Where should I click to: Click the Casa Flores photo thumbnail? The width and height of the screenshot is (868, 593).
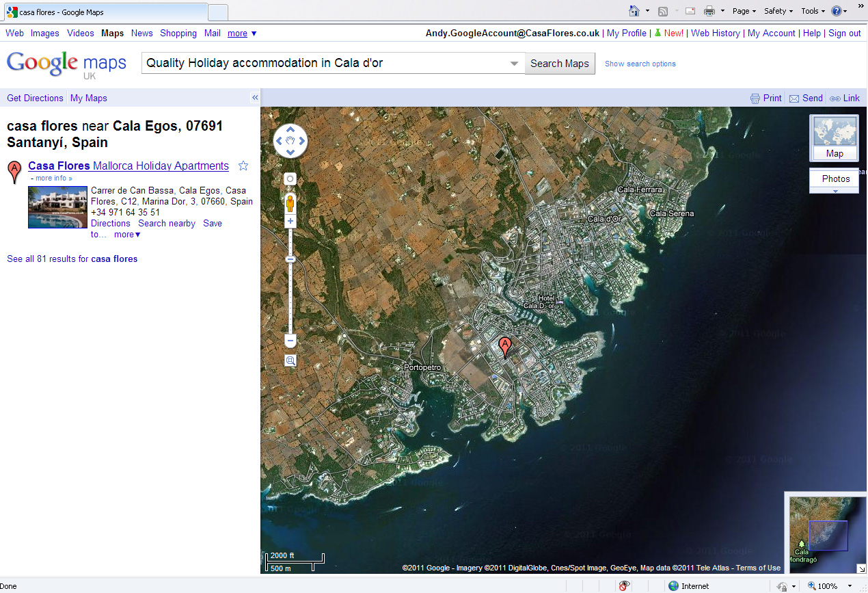coord(57,207)
